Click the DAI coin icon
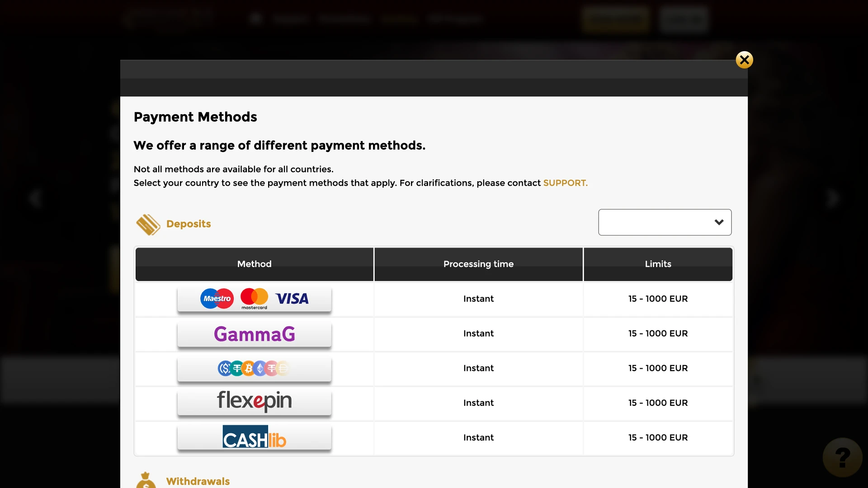This screenshot has height=488, width=868. 283,368
